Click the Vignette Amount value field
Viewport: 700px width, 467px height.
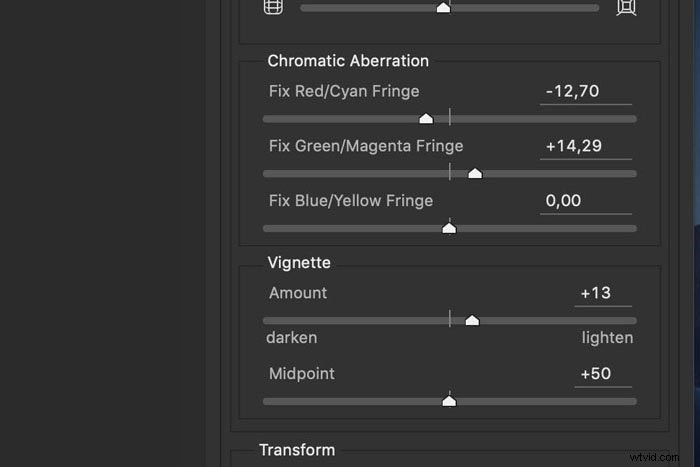603,294
